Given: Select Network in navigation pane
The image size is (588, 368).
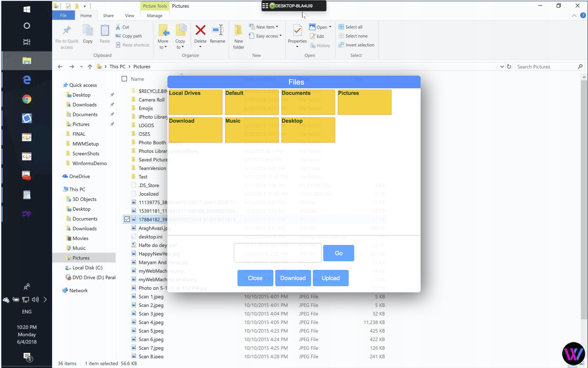Looking at the screenshot, I should point(78,290).
